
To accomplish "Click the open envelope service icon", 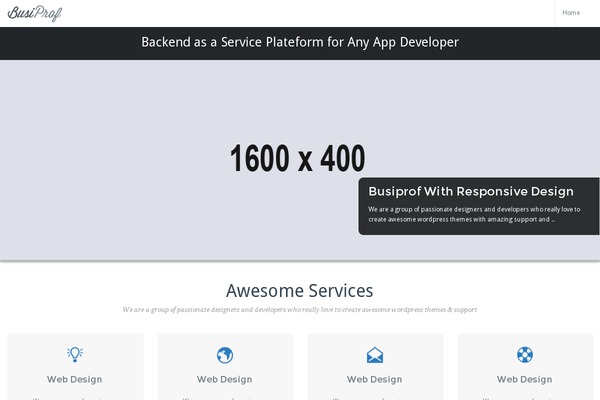I will pyautogui.click(x=375, y=355).
